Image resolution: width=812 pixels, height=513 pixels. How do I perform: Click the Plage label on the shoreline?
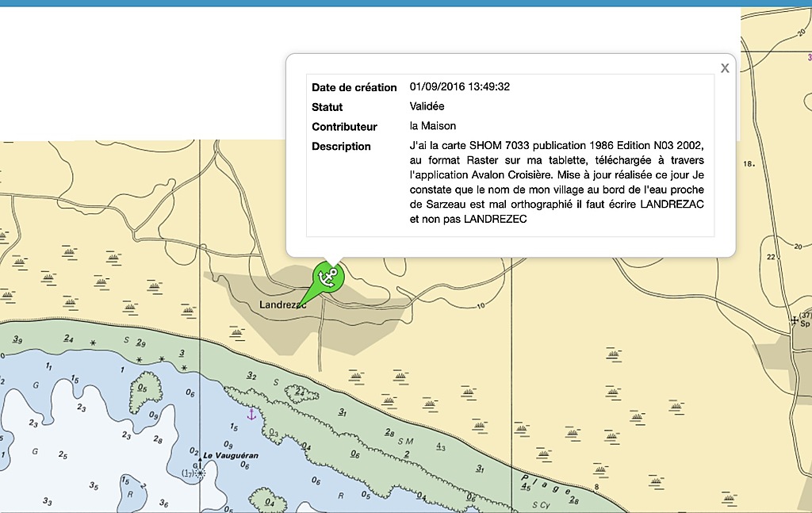coord(545,484)
